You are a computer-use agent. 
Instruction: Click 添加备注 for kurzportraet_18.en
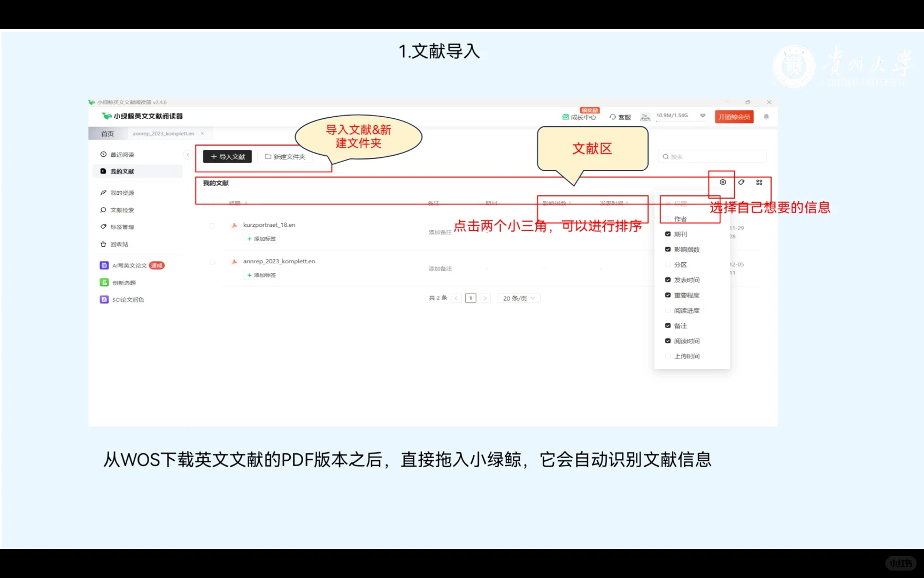(x=440, y=232)
